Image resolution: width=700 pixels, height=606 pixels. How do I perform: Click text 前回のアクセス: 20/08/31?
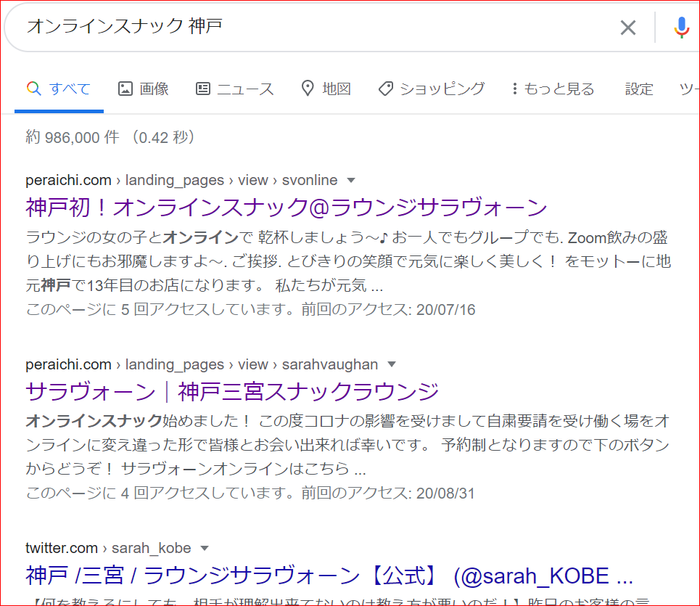click(387, 494)
